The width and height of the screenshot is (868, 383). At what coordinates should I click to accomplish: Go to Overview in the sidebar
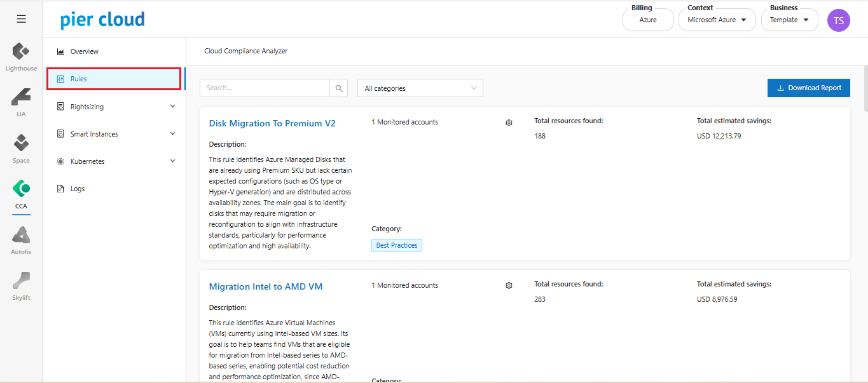(x=84, y=51)
